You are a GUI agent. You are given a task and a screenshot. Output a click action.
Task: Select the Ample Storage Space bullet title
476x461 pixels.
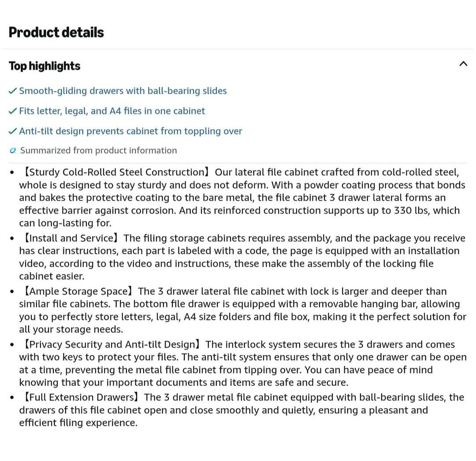pos(78,291)
